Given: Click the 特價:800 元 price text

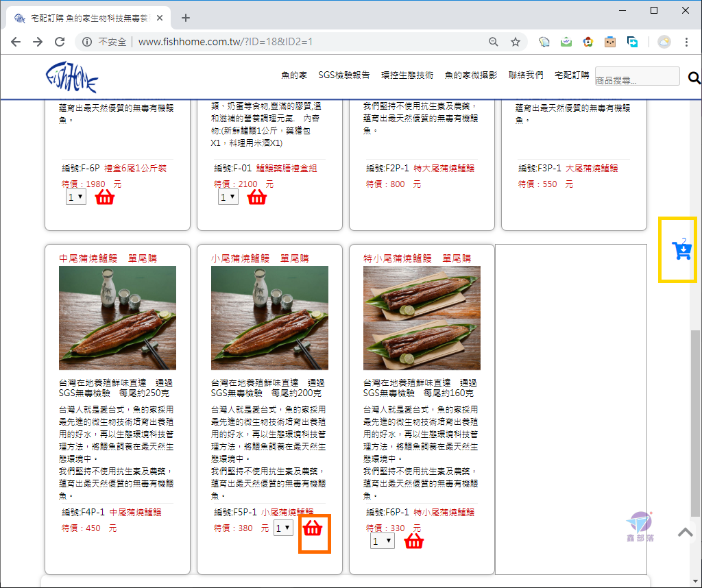Looking at the screenshot, I should pyautogui.click(x=393, y=184).
